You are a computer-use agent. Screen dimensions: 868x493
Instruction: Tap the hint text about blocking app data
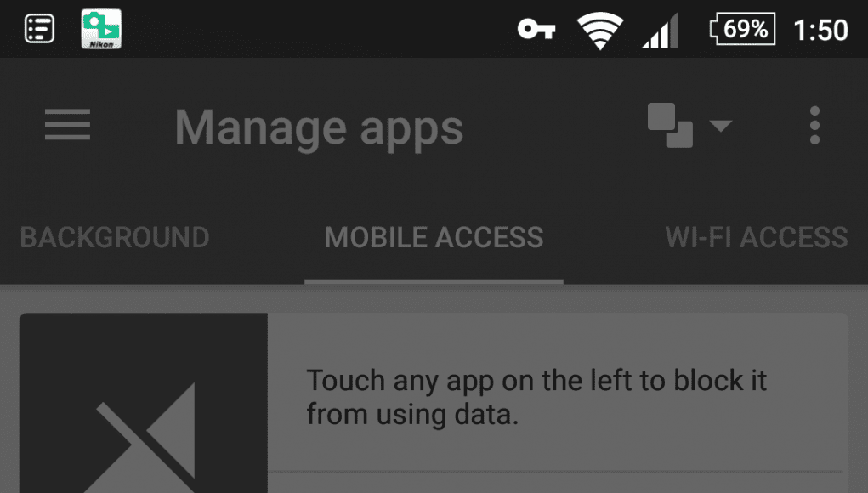536,397
